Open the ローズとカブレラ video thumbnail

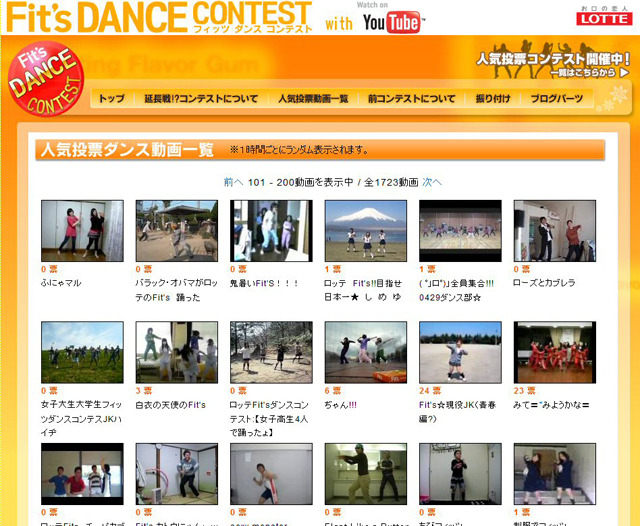click(555, 231)
